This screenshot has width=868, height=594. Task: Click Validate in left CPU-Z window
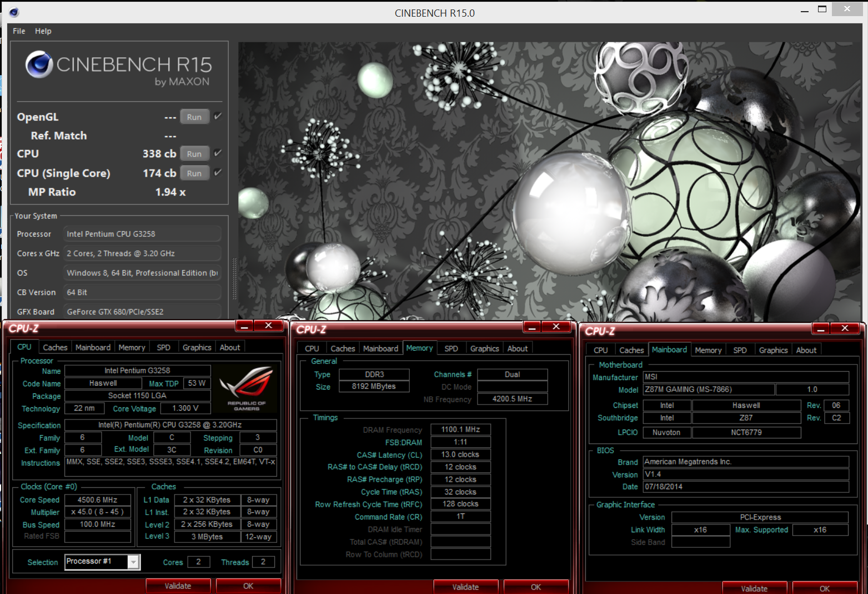178,586
